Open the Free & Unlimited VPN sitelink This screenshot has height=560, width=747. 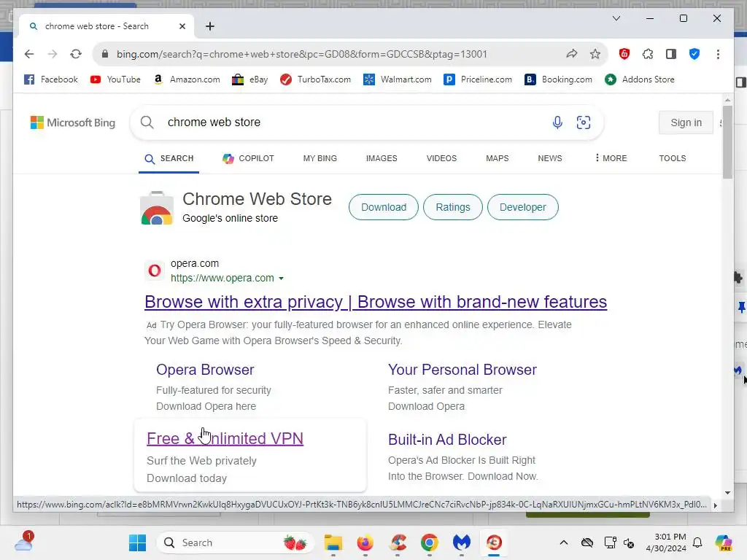click(225, 438)
